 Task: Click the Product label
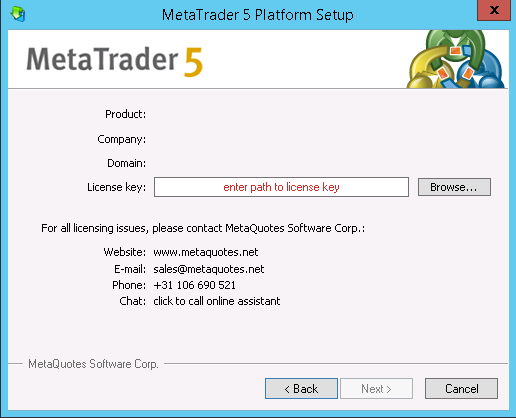(125, 114)
